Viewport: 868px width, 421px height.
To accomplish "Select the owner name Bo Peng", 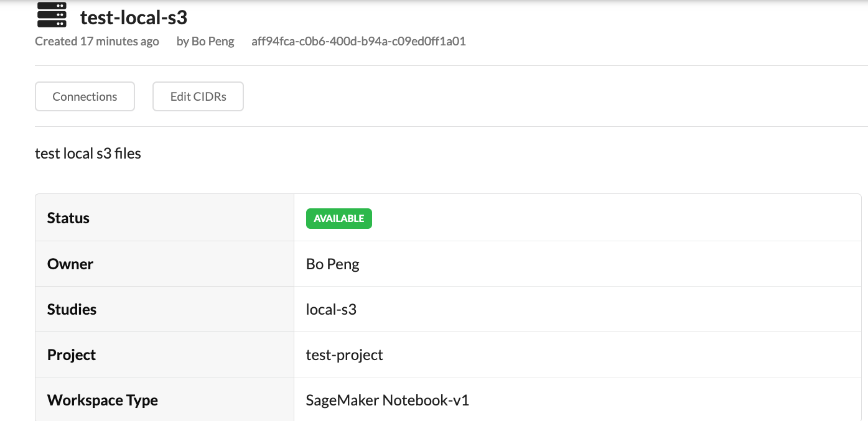I will point(332,264).
